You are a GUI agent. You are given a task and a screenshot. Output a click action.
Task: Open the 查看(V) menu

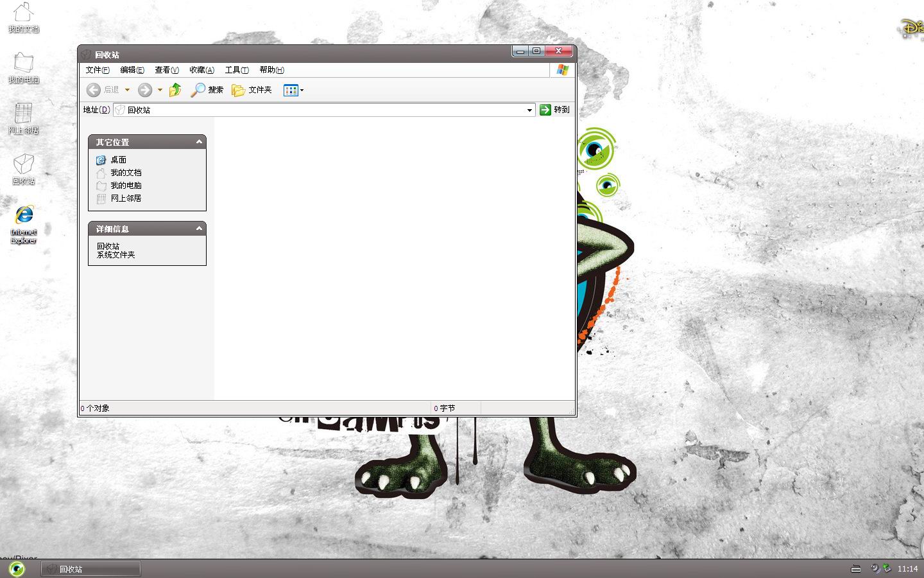tap(167, 70)
